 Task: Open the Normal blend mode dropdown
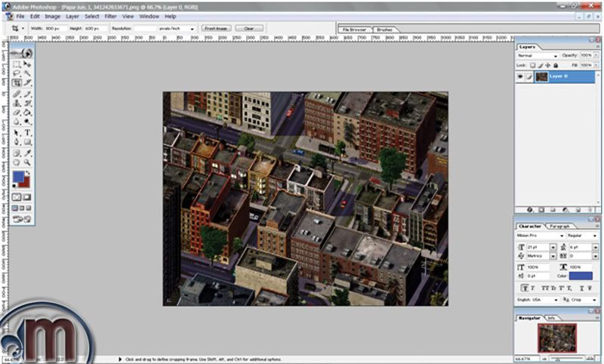pyautogui.click(x=536, y=56)
